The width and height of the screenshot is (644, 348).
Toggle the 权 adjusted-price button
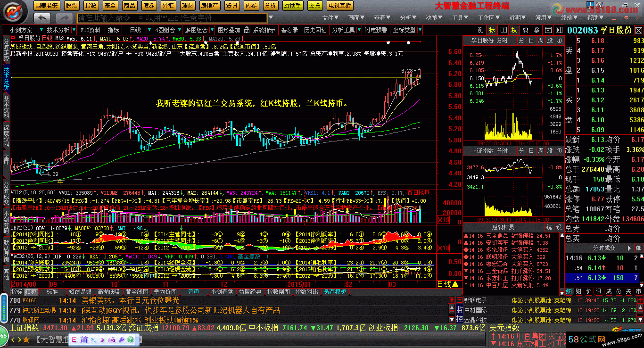pos(514,30)
